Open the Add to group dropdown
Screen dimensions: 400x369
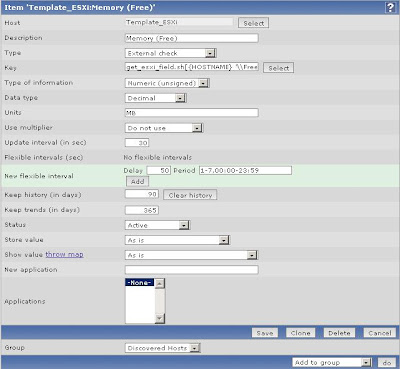coord(332,362)
